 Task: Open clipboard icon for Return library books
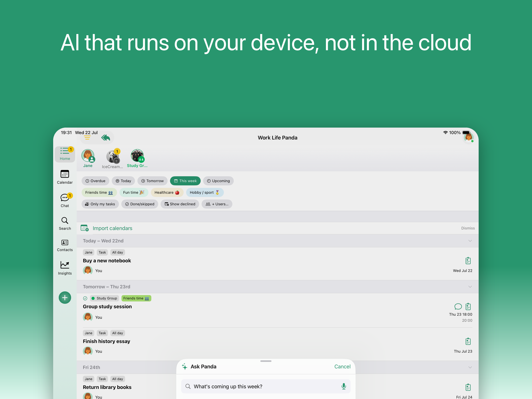(x=468, y=387)
